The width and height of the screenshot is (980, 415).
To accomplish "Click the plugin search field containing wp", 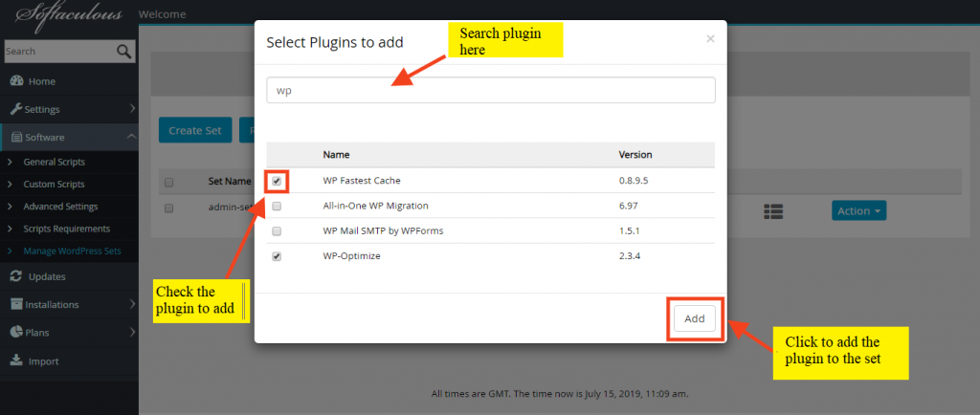I will tap(491, 90).
